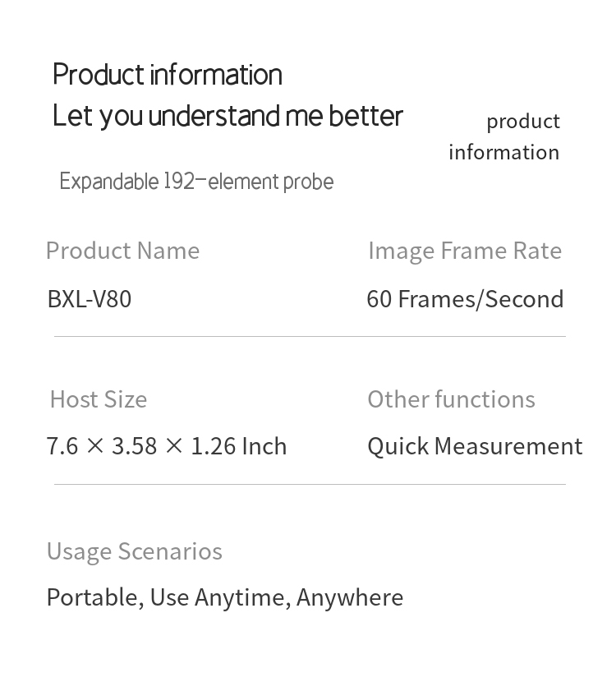Click the 'Product information' heading
This screenshot has width=616, height=682.
pyautogui.click(x=168, y=75)
